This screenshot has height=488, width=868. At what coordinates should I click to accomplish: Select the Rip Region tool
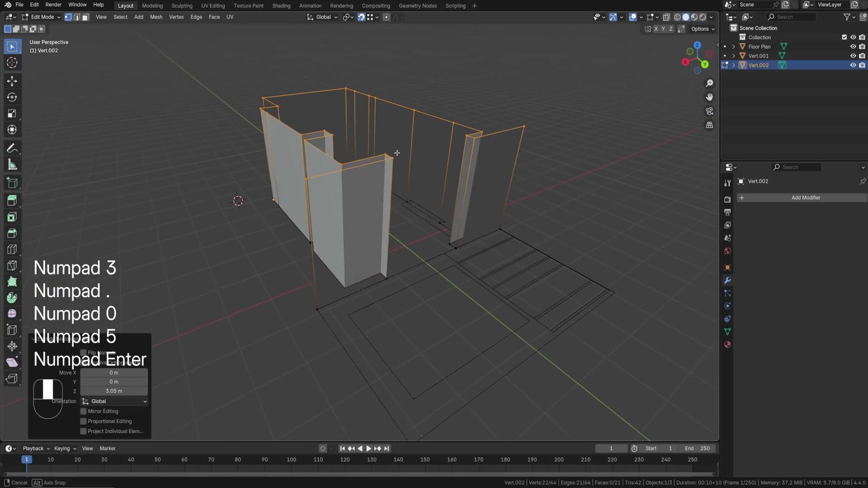[12, 379]
